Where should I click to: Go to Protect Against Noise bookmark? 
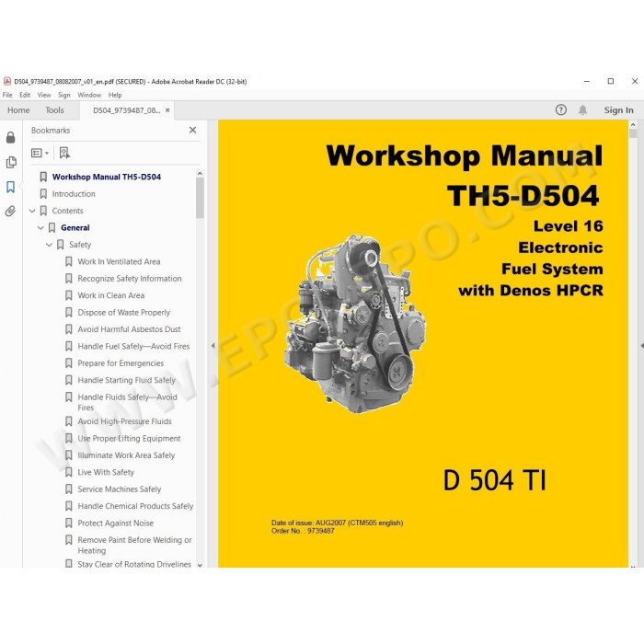point(115,523)
